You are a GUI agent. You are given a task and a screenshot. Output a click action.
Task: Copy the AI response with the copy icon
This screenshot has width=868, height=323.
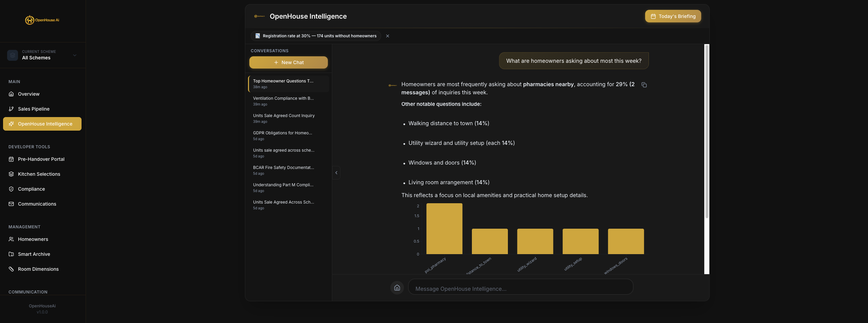pos(644,84)
